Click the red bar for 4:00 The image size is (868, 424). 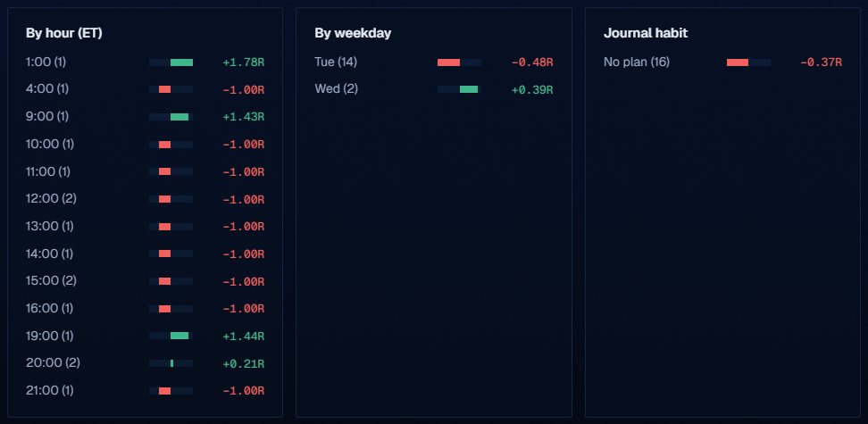[x=164, y=89]
